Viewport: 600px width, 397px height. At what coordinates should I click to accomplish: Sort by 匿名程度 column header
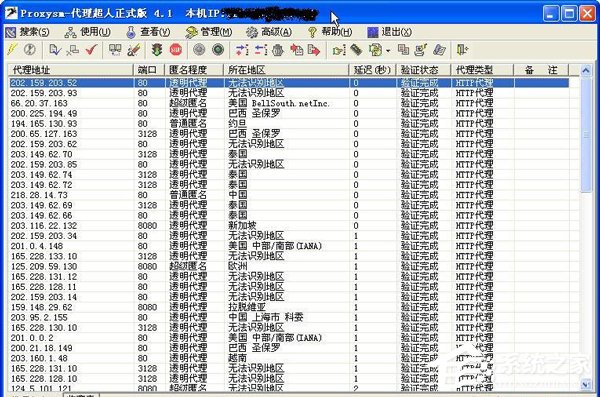(194, 70)
